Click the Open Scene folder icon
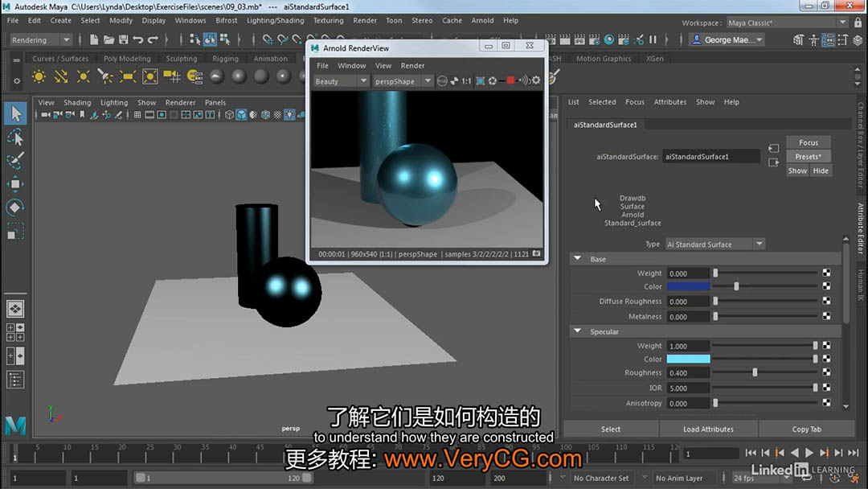The width and height of the screenshot is (868, 489). [108, 40]
